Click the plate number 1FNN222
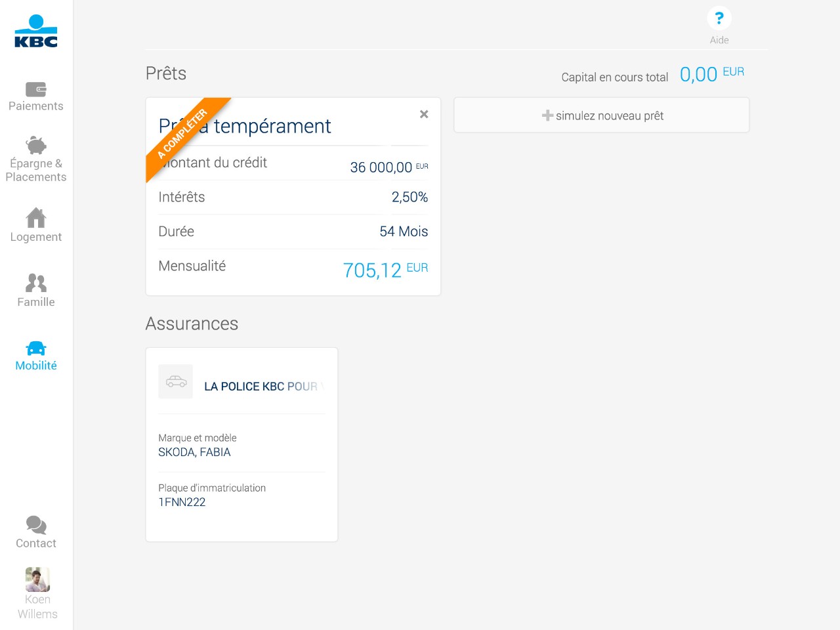This screenshot has width=840, height=630. pos(182,502)
